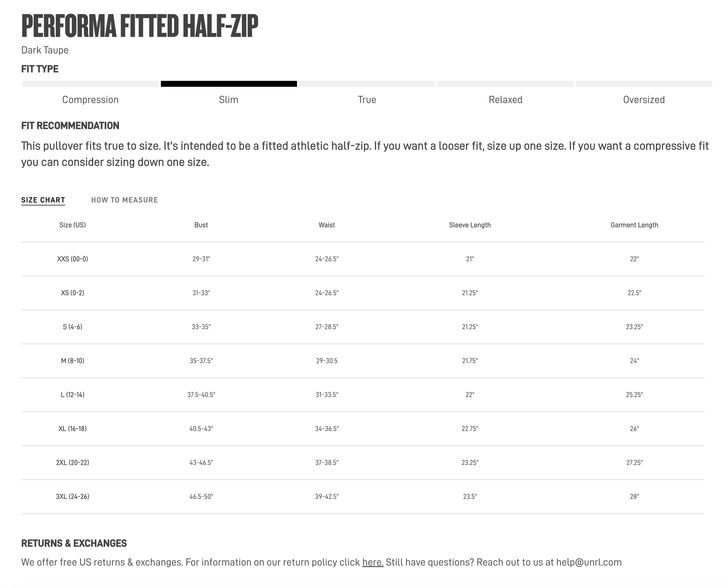Select the XXS (00-0) size row label

(x=73, y=259)
